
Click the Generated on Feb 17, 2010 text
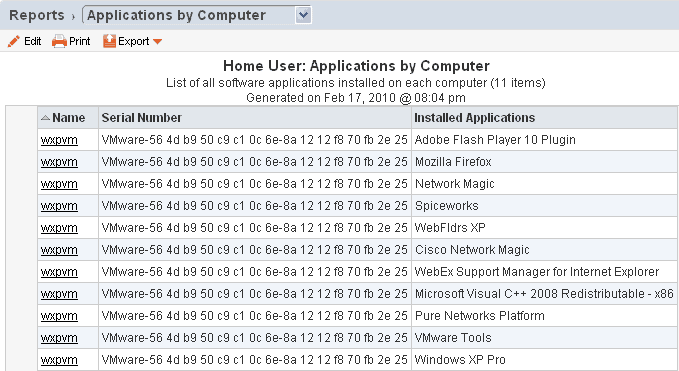[x=356, y=98]
